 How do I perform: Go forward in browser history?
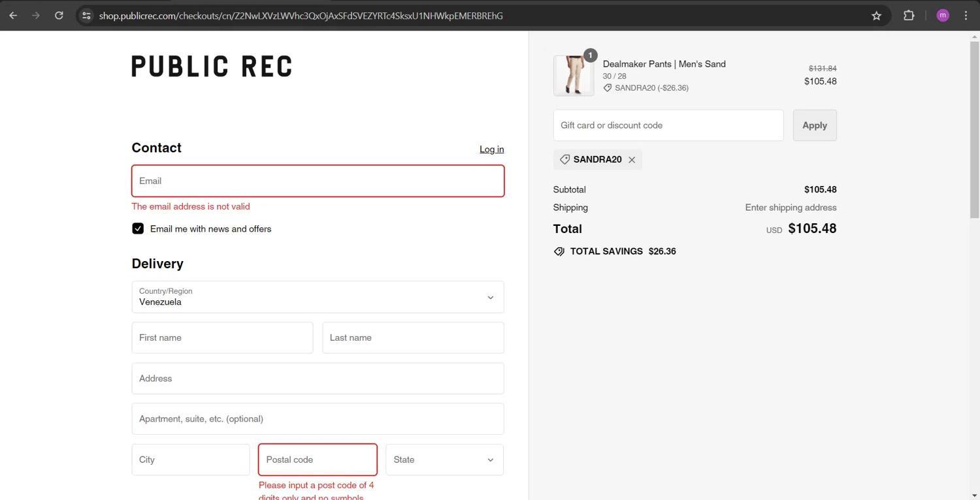[36, 16]
